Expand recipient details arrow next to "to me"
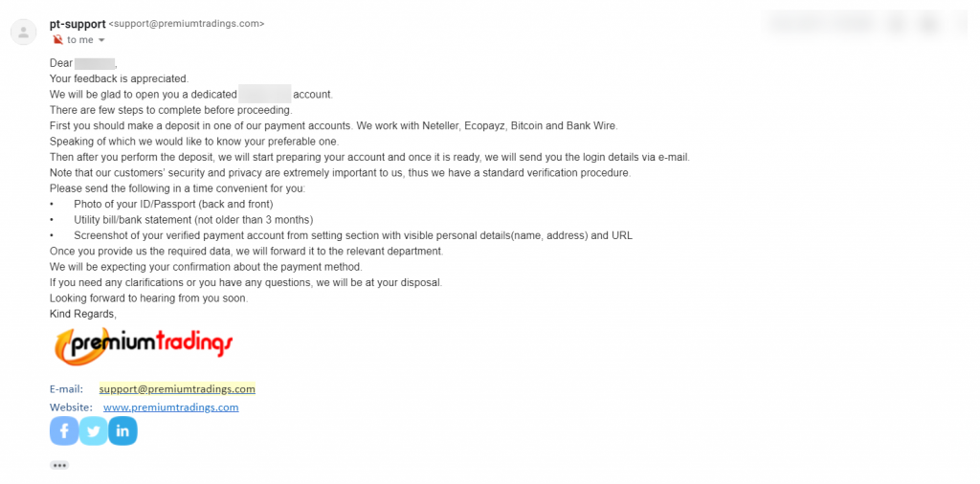The image size is (980, 484). tap(101, 40)
